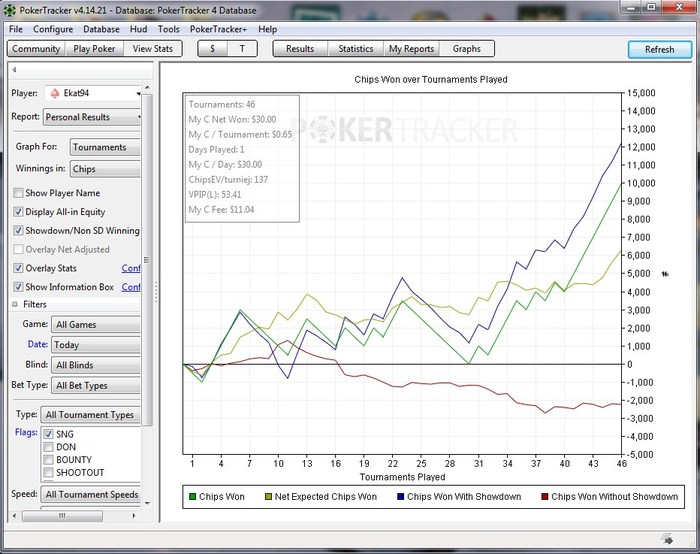
Task: Switch to the Community tab
Action: 36,49
